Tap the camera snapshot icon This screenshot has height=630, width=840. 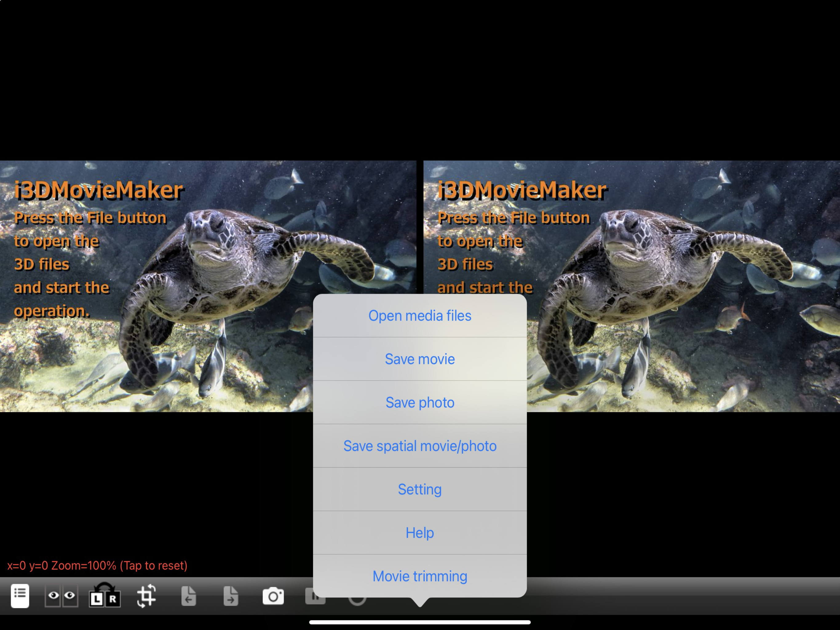pos(273,596)
